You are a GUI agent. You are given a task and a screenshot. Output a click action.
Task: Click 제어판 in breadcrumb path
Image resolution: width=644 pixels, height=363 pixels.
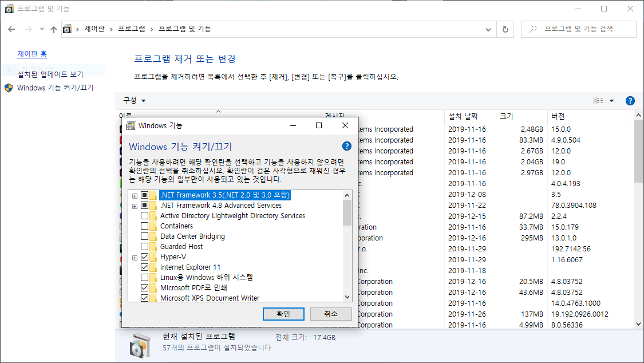click(x=94, y=29)
